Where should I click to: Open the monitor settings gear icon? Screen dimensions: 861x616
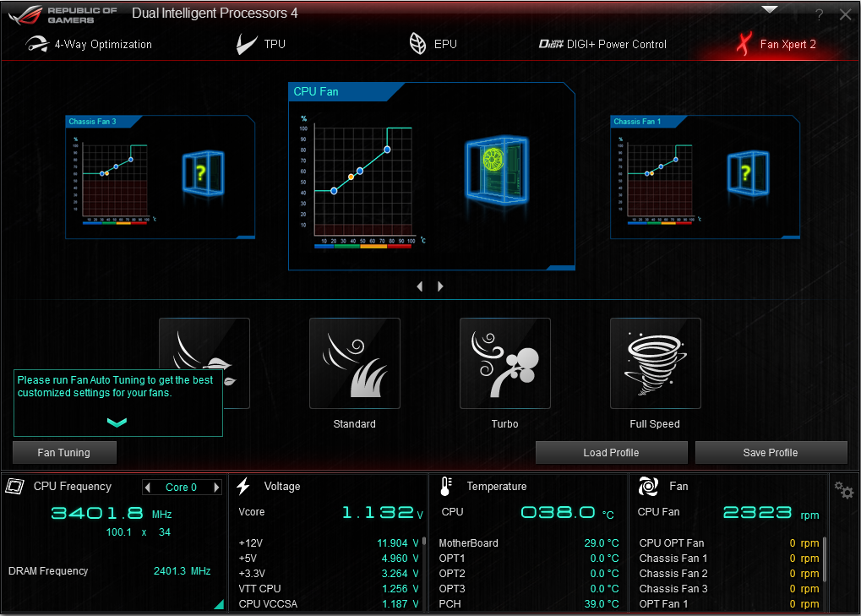(843, 490)
